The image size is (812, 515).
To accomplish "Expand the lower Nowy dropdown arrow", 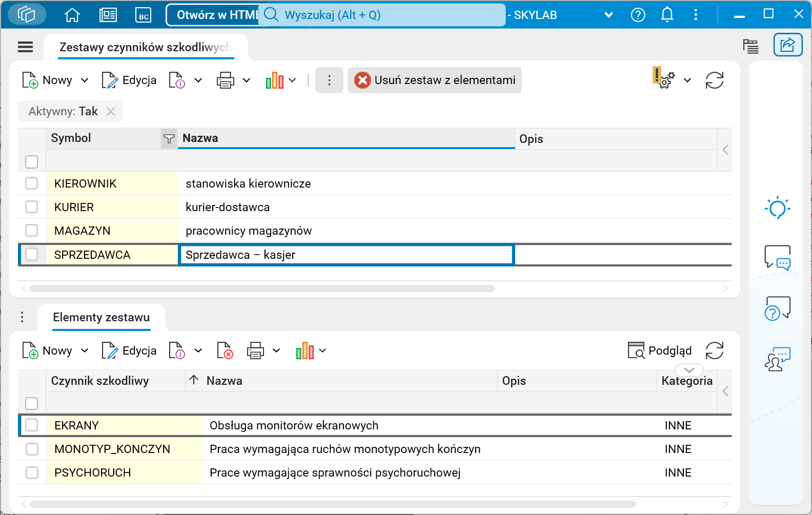I will tap(85, 351).
